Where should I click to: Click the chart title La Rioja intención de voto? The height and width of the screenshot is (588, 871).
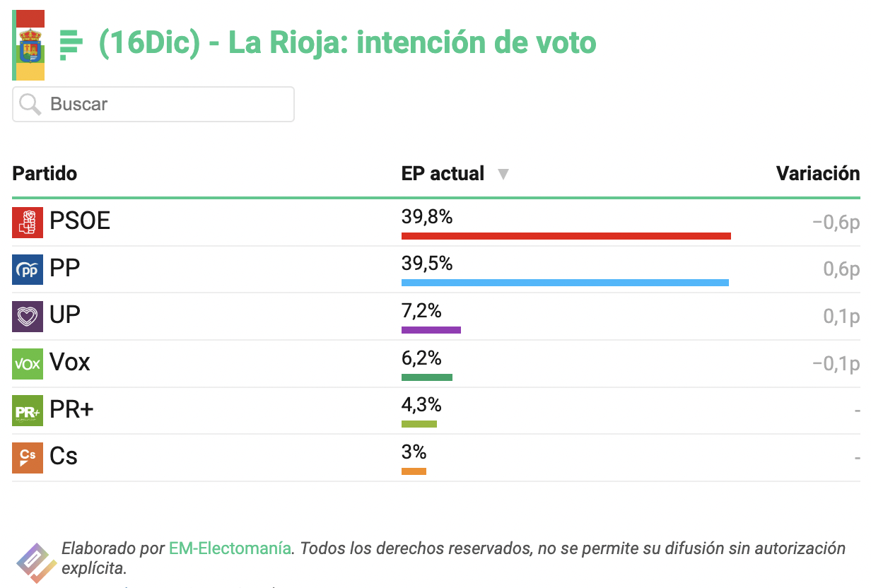coord(347,43)
